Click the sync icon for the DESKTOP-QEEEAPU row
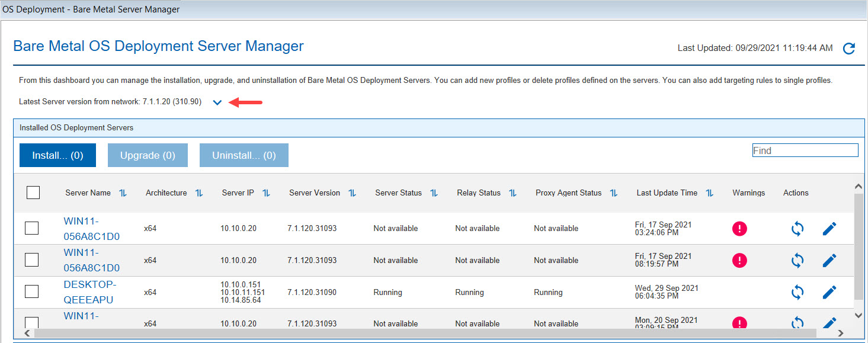This screenshot has width=868, height=343. 797,292
